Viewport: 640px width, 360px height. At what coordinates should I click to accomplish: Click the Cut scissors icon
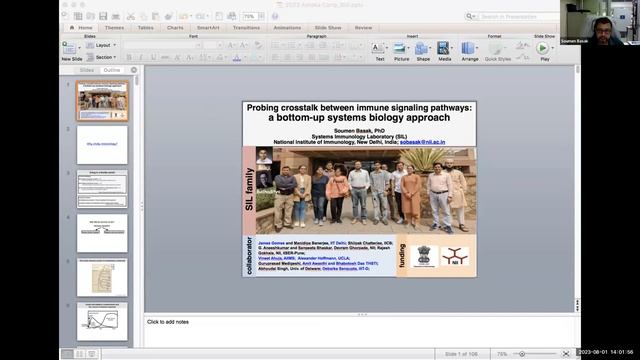(x=131, y=16)
